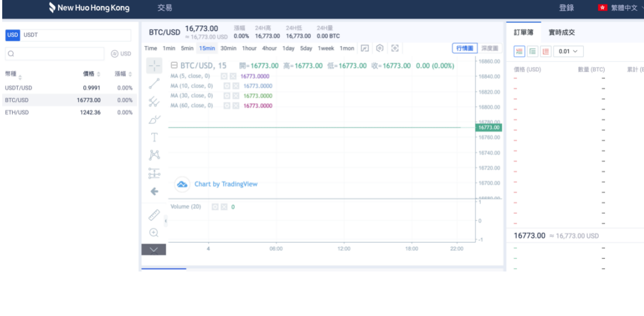
Task: Click the back arrow in drawing toolbar
Action: point(154,191)
